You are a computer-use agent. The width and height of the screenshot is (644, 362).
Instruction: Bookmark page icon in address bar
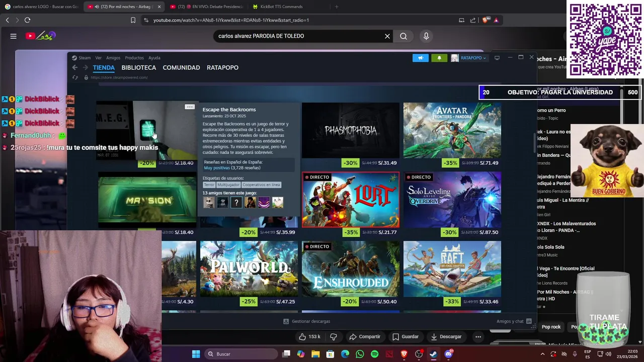click(x=133, y=20)
